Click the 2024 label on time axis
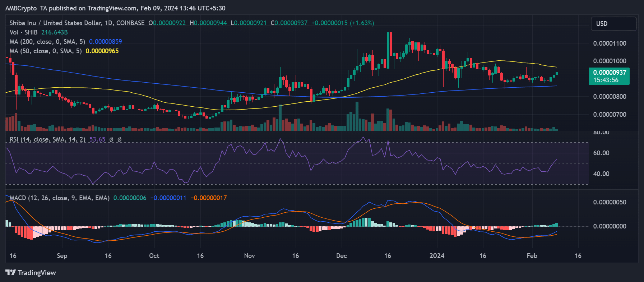 pos(437,256)
